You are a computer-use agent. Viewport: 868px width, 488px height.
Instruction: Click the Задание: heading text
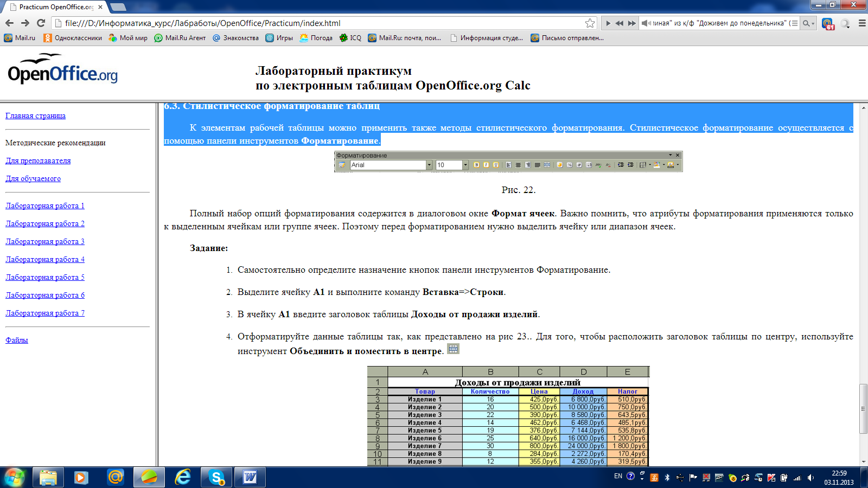point(209,248)
